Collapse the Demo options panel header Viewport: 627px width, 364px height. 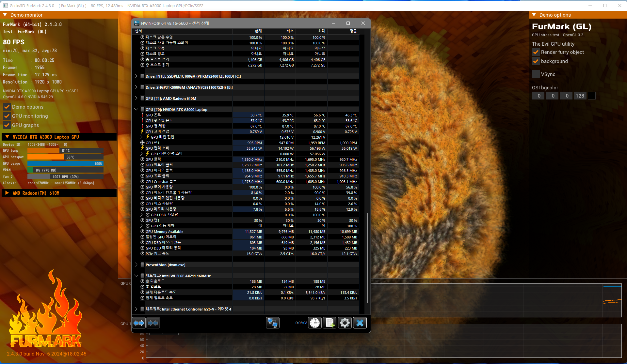[x=534, y=15]
